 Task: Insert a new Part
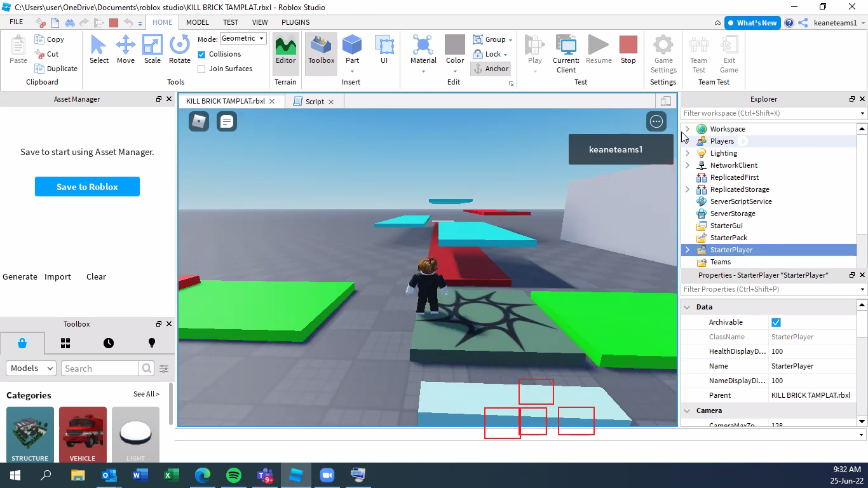[352, 50]
